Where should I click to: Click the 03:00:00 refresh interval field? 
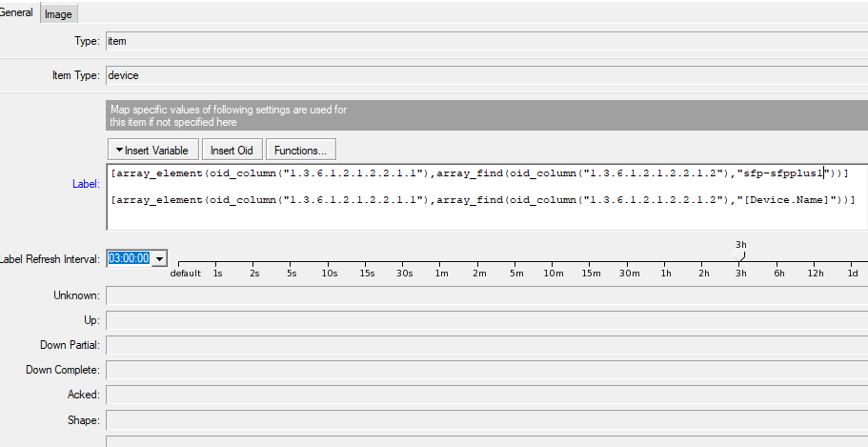coord(129,258)
